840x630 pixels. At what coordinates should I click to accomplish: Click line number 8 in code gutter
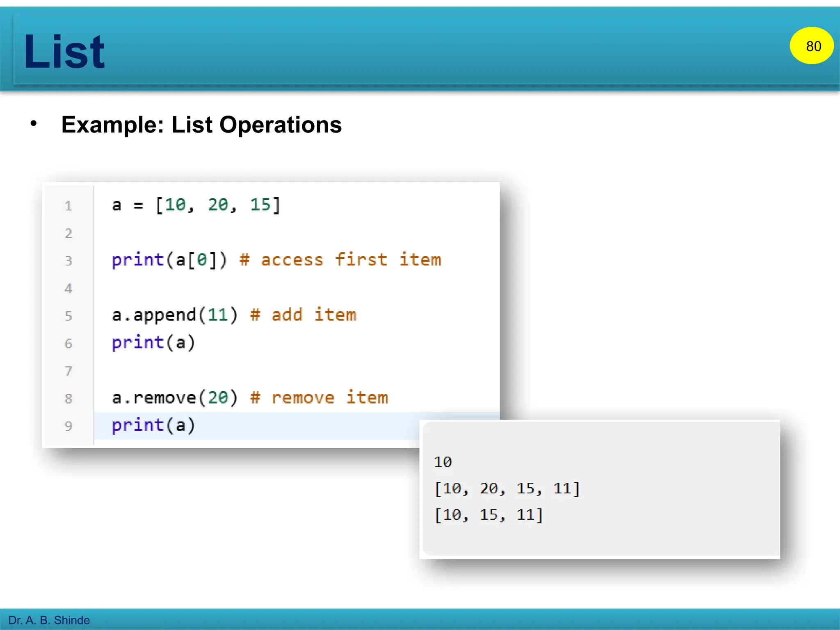[x=68, y=398]
